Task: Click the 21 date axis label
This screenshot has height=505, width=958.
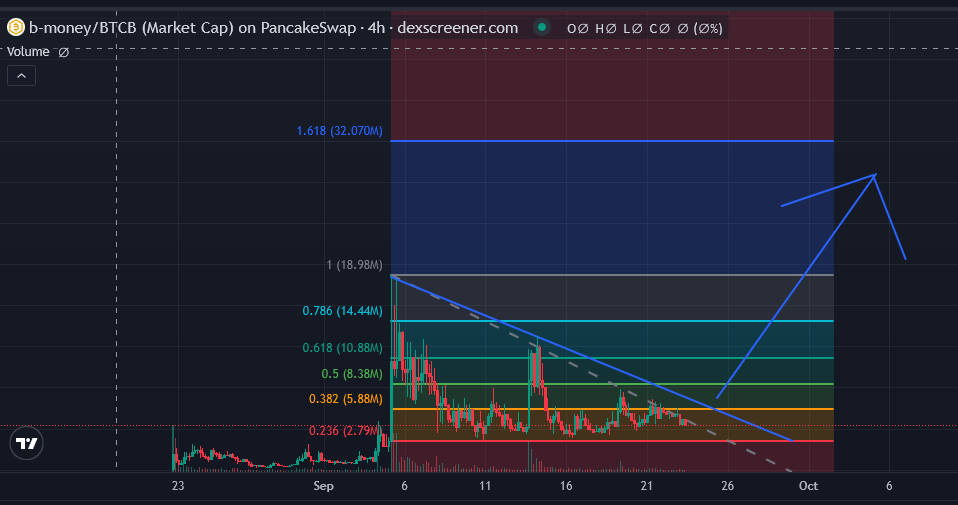Action: pyautogui.click(x=646, y=486)
